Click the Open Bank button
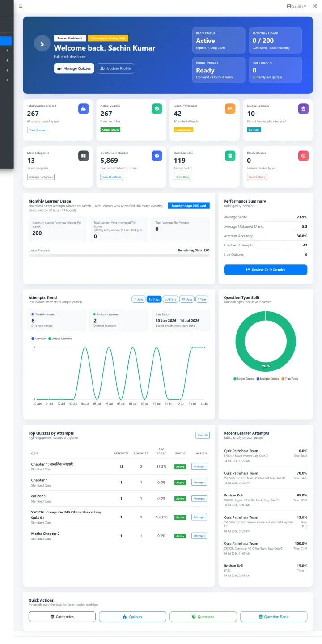 (182, 177)
